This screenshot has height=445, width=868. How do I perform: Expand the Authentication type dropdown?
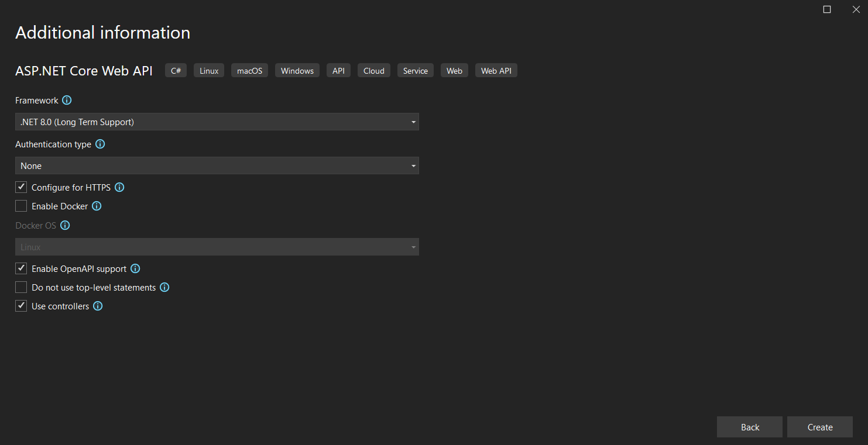[x=217, y=166]
